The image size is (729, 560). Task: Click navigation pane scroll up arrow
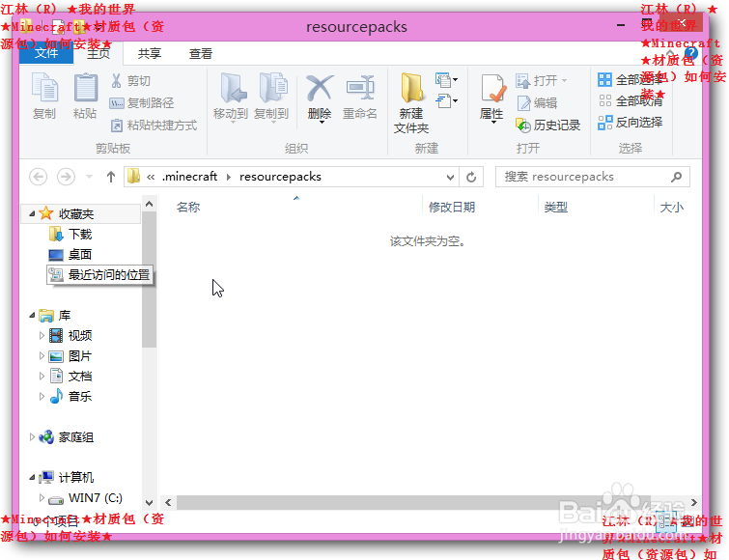click(x=150, y=204)
